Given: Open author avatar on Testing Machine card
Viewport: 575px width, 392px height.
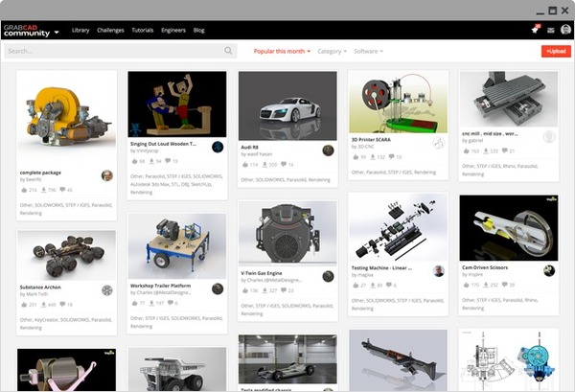Looking at the screenshot, I should point(439,271).
